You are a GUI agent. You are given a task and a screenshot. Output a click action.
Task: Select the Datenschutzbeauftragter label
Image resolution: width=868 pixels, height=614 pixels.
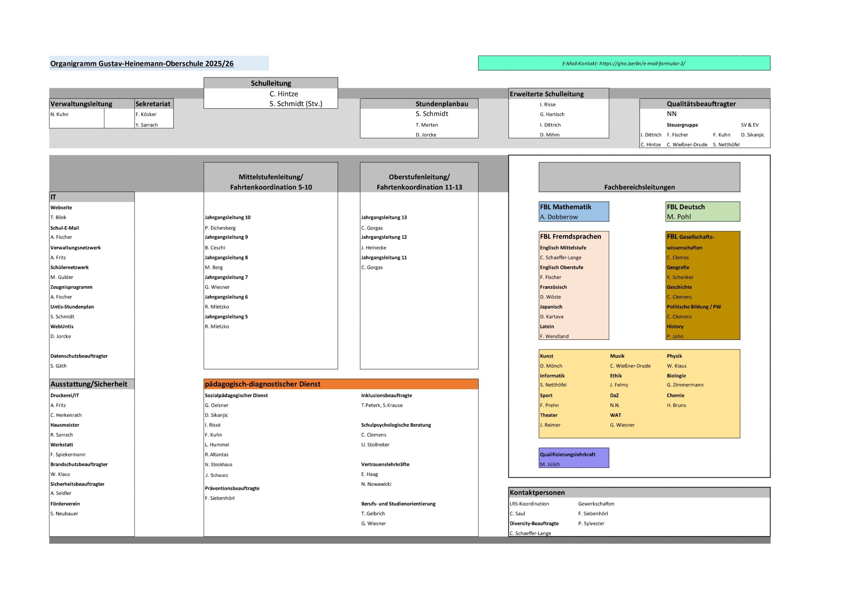(x=79, y=356)
